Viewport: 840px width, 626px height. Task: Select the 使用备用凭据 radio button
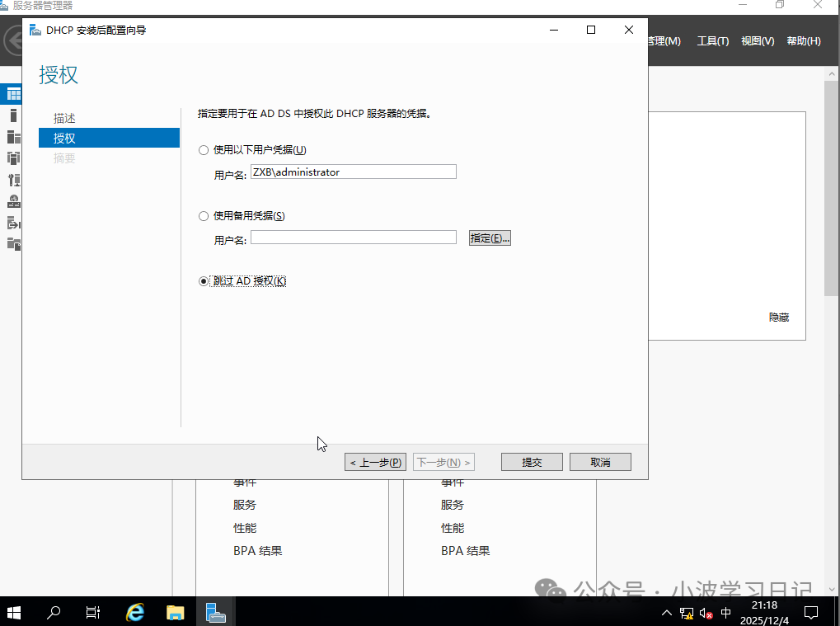pyautogui.click(x=203, y=215)
